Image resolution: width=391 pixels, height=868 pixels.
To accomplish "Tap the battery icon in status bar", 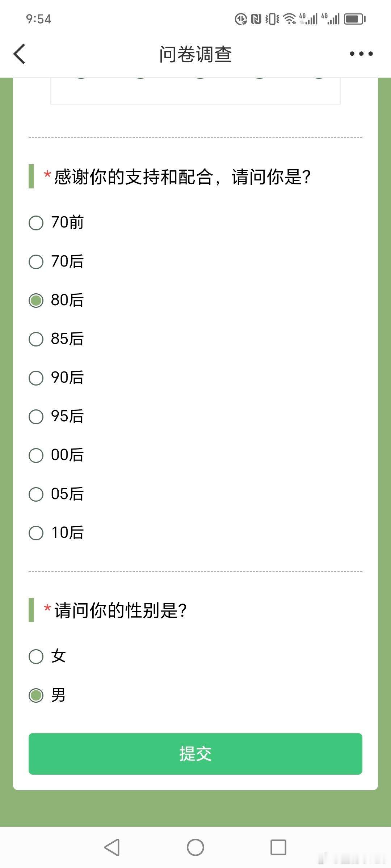I will (355, 19).
